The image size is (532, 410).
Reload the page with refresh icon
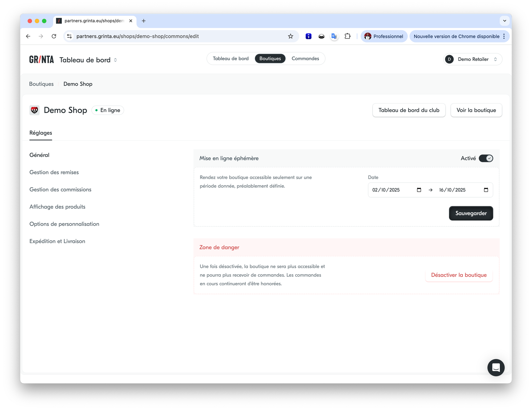coord(54,36)
